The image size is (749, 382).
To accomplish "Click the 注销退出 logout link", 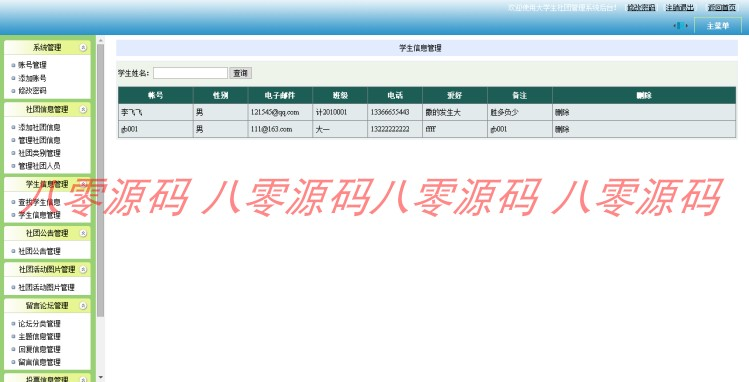I will pos(681,8).
